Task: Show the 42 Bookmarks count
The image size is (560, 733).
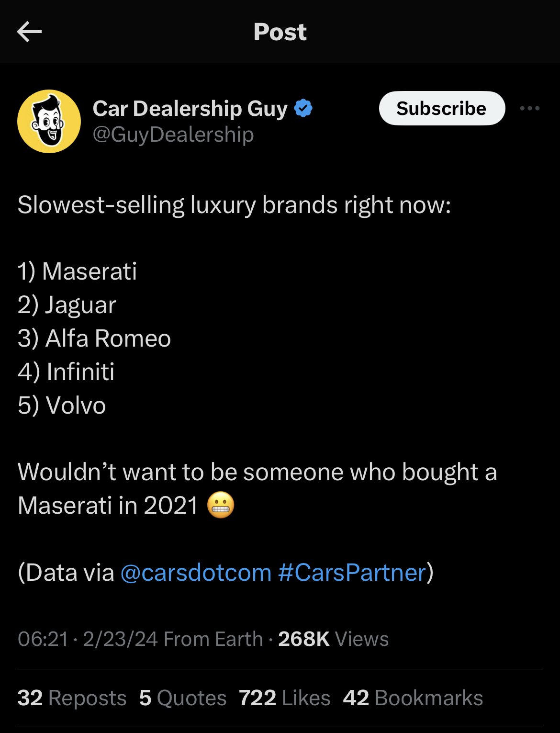Action: point(413,698)
